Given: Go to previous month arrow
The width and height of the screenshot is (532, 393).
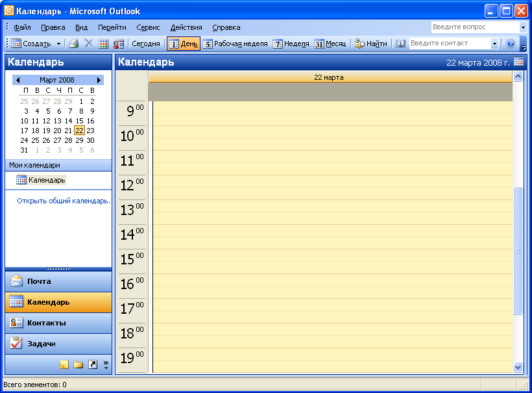Looking at the screenshot, I should tap(18, 80).
